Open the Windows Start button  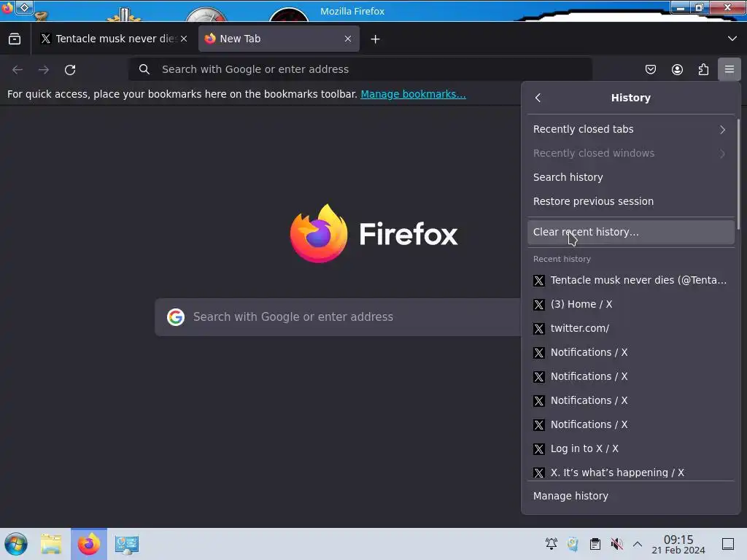pyautogui.click(x=16, y=544)
